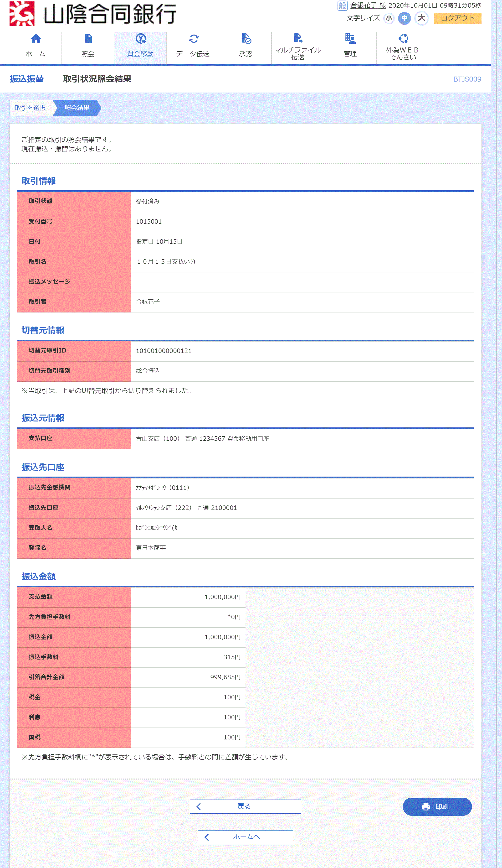
Task: Click the transfer fee value 315円
Action: pos(232,657)
